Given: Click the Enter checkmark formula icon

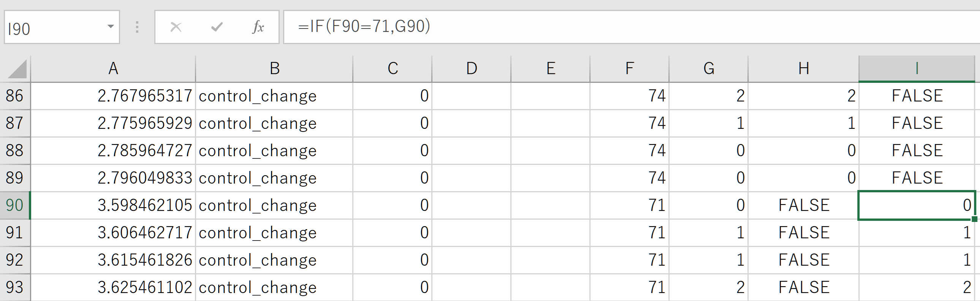Looking at the screenshot, I should (x=217, y=27).
